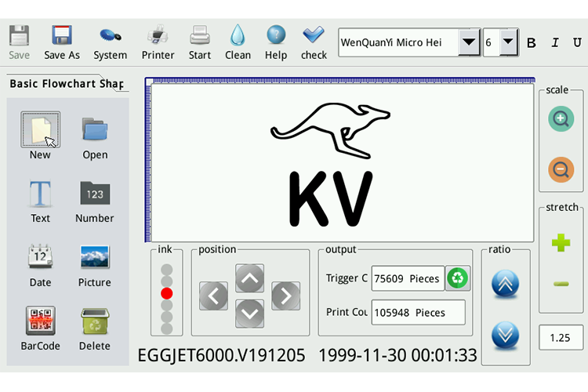Toggle Italic formatting
The height and width of the screenshot is (392, 588).
(x=555, y=42)
